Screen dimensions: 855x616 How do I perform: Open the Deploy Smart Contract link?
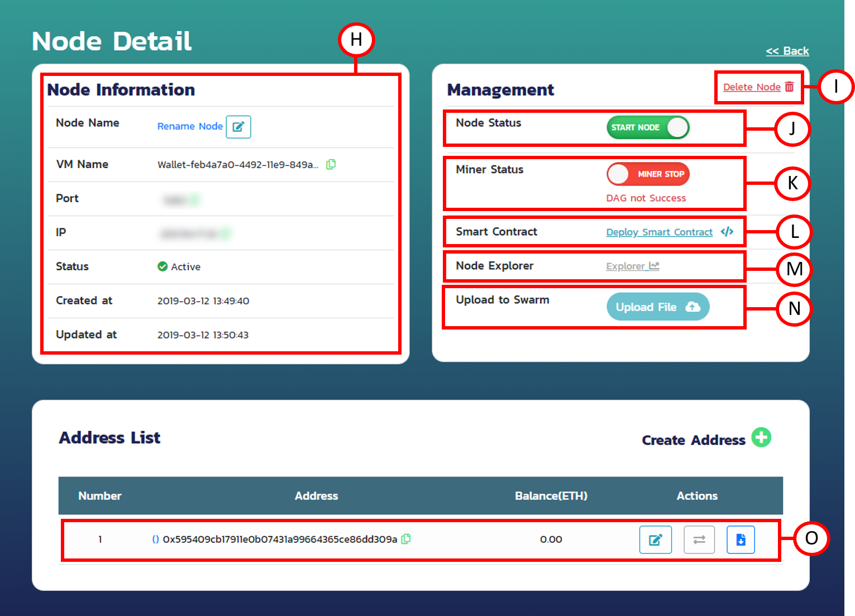(660, 232)
